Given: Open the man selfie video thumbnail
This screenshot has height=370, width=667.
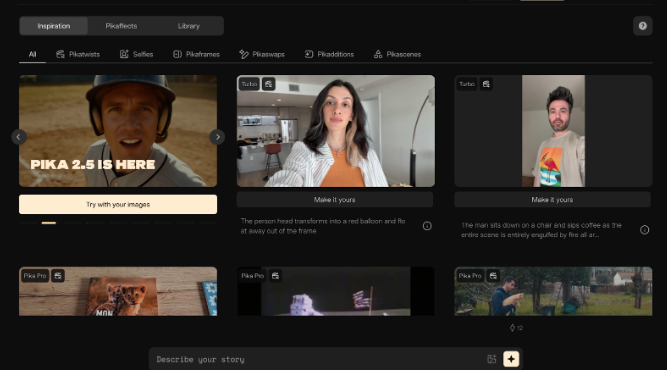Looking at the screenshot, I should [553, 131].
